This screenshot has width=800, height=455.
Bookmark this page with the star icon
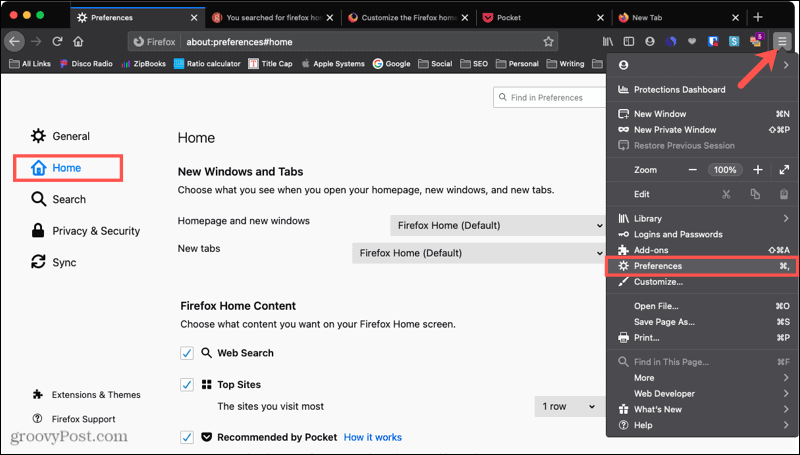click(548, 42)
